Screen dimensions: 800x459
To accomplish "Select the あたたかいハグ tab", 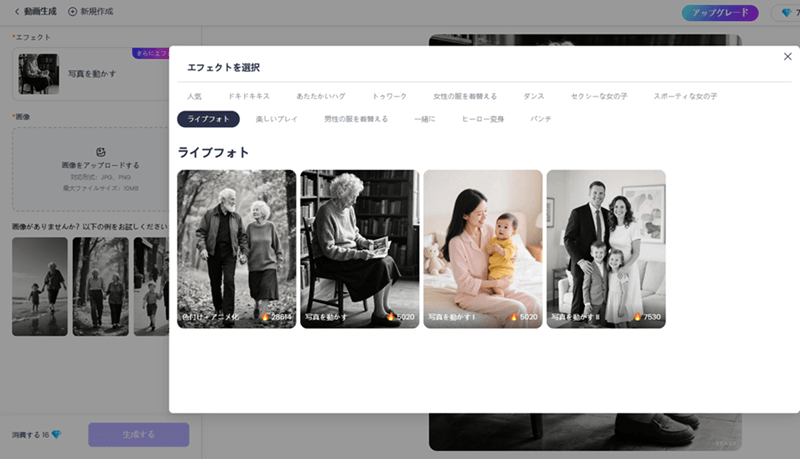I will pos(321,96).
